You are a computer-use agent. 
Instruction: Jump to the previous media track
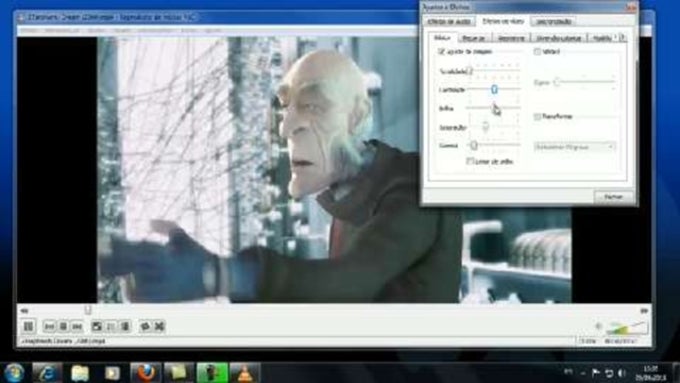click(x=49, y=326)
